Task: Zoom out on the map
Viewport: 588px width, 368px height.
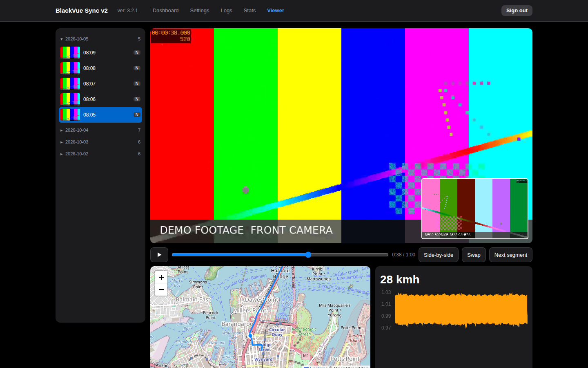Action: (x=161, y=289)
